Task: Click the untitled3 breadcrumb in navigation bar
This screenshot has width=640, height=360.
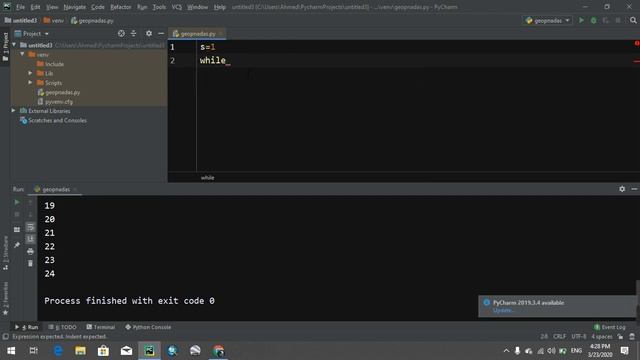Action: coord(21,20)
